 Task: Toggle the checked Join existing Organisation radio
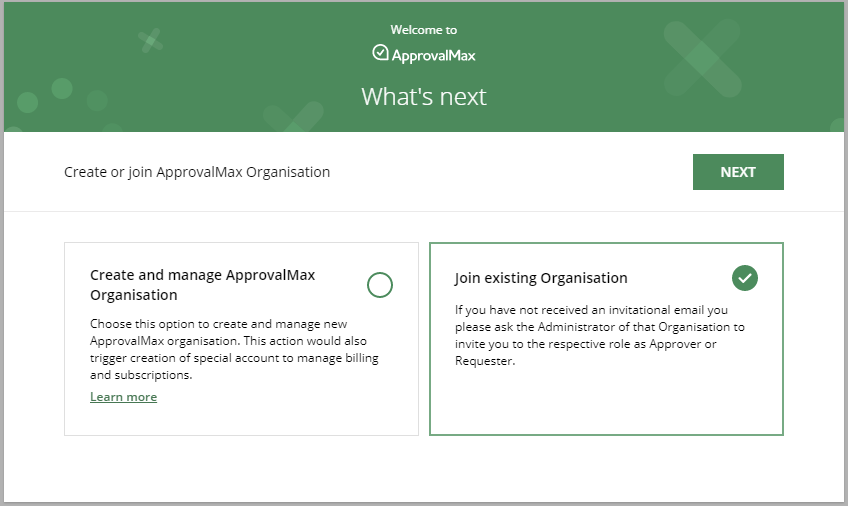pyautogui.click(x=745, y=278)
